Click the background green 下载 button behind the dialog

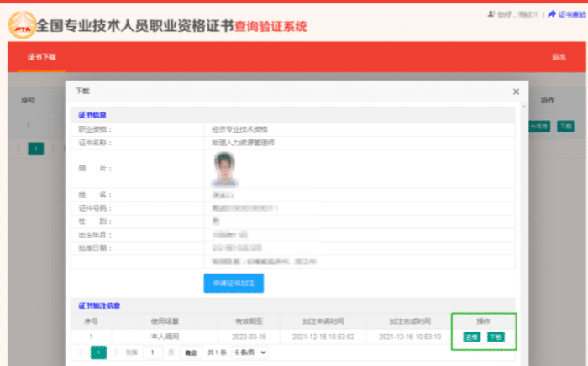(565, 126)
